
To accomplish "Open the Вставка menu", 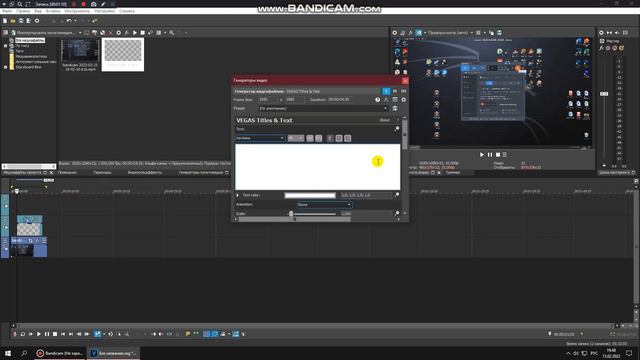I will point(53,11).
